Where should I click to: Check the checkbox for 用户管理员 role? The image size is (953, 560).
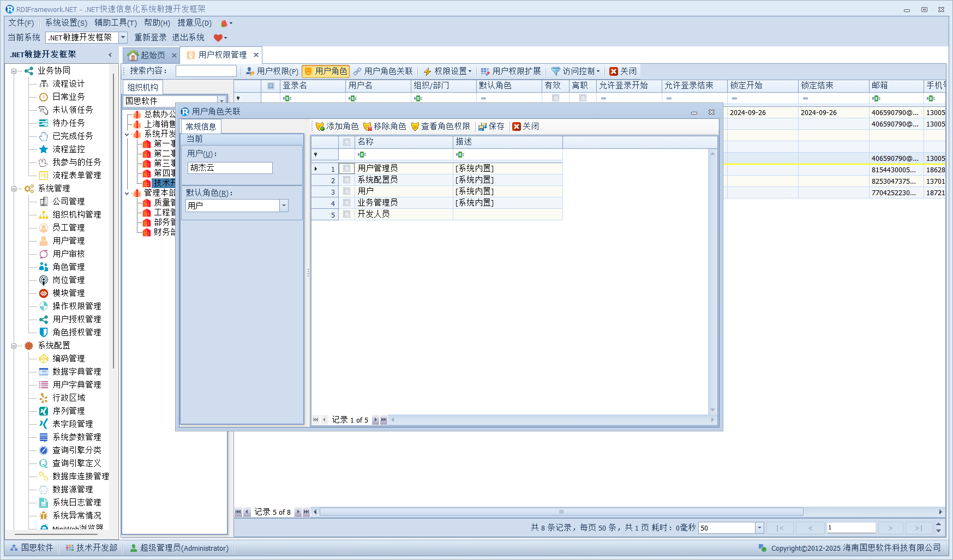point(346,168)
